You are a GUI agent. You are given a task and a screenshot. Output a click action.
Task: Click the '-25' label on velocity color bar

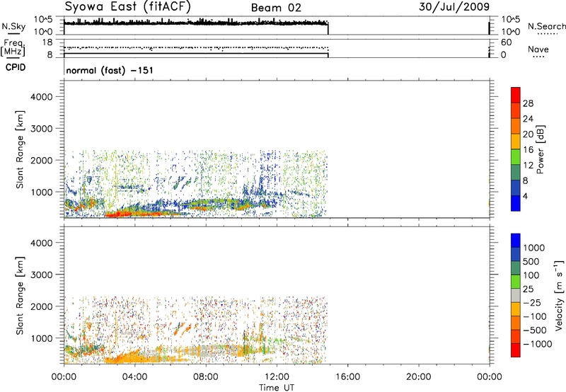[531, 303]
